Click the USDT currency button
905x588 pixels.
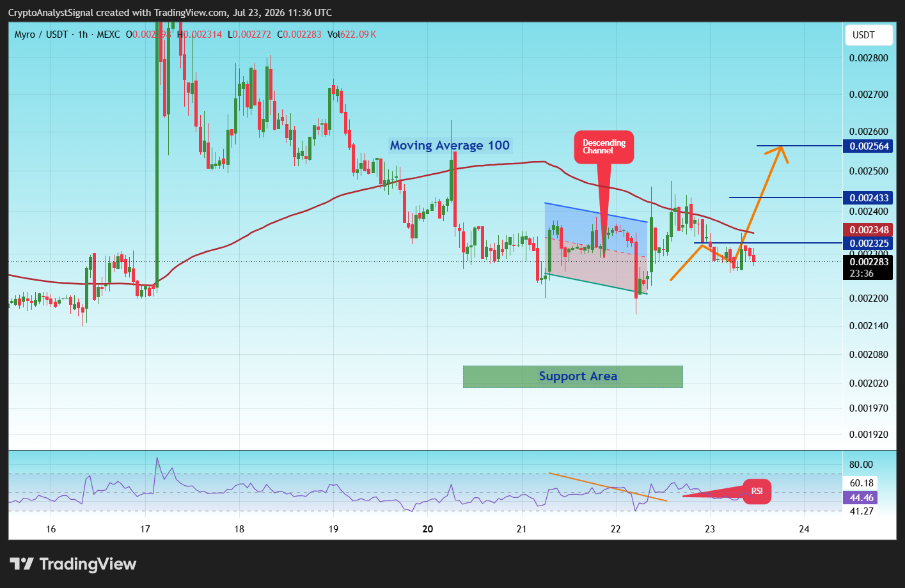(868, 35)
